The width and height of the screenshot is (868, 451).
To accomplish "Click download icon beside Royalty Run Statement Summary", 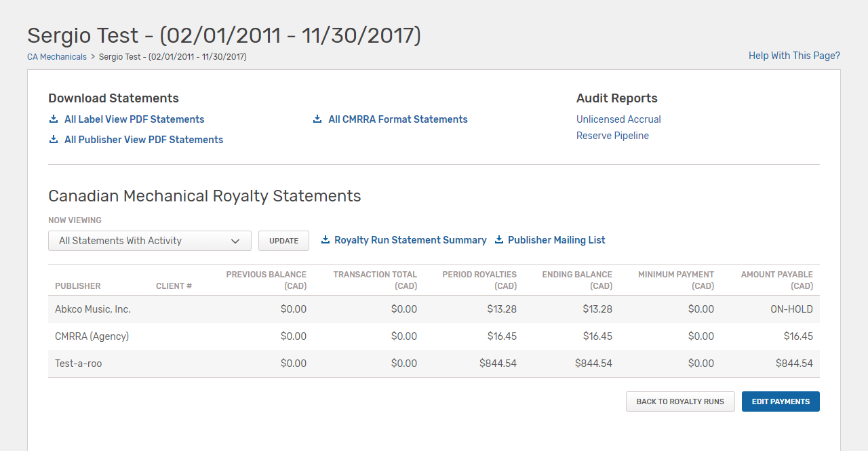I will (325, 240).
